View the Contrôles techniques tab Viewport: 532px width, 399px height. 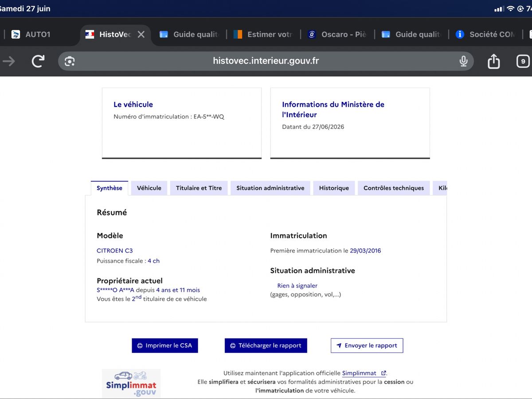(x=394, y=188)
